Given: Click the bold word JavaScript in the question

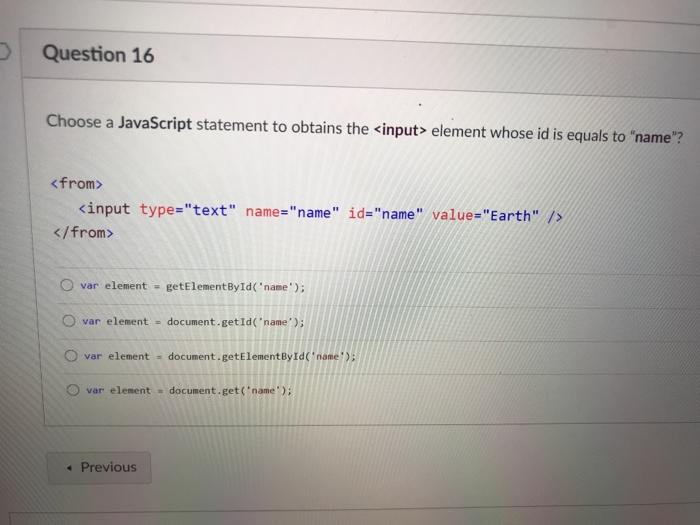Looking at the screenshot, I should 154,123.
